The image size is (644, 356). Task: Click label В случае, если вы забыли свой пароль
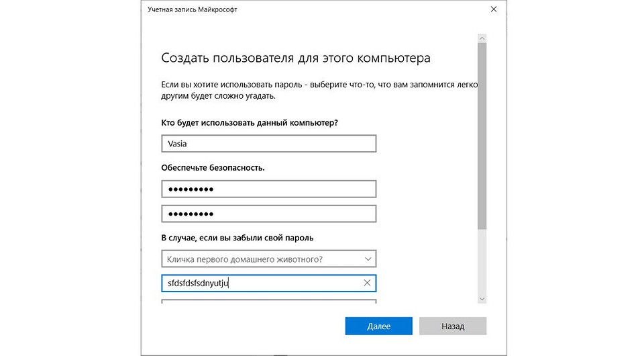point(237,238)
